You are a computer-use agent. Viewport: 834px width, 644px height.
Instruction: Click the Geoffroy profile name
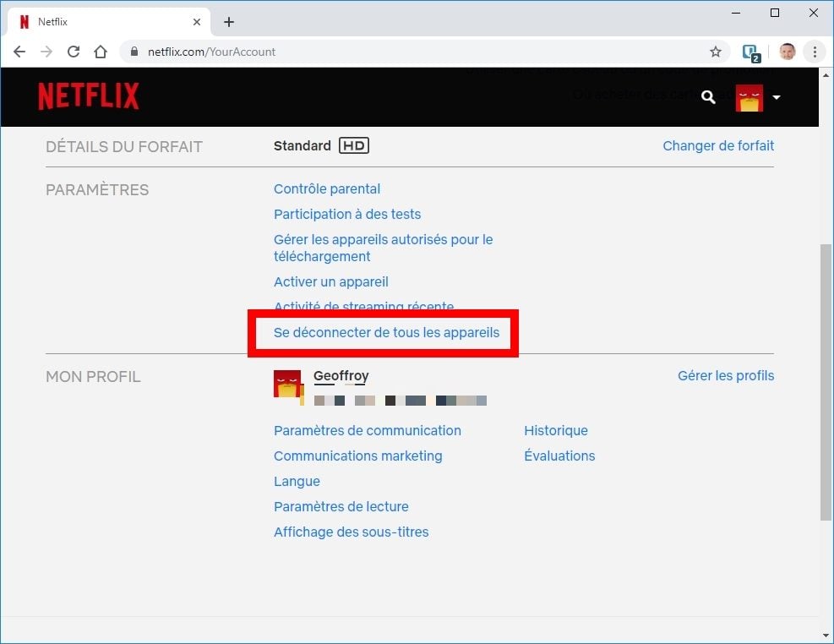pos(341,375)
